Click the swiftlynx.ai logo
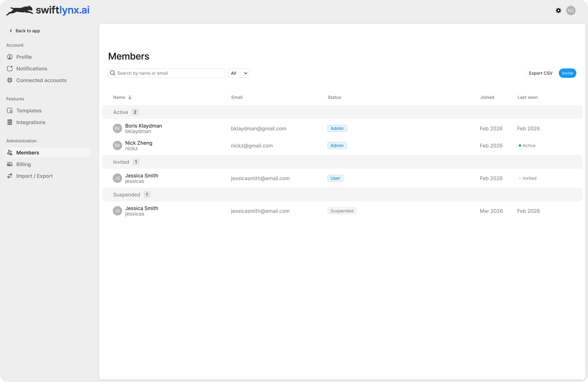Image resolution: width=588 pixels, height=382 pixels. [48, 10]
